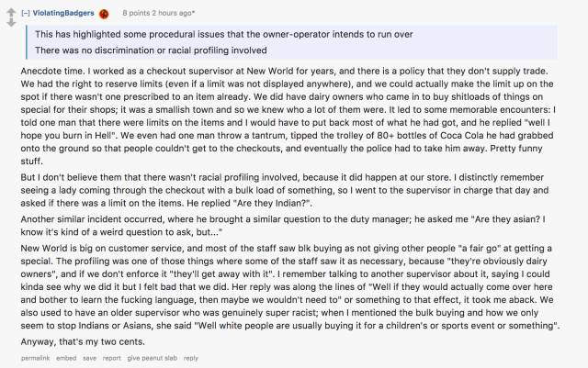
Task: Click the paragraph starting New World is big
Action: (x=290, y=287)
